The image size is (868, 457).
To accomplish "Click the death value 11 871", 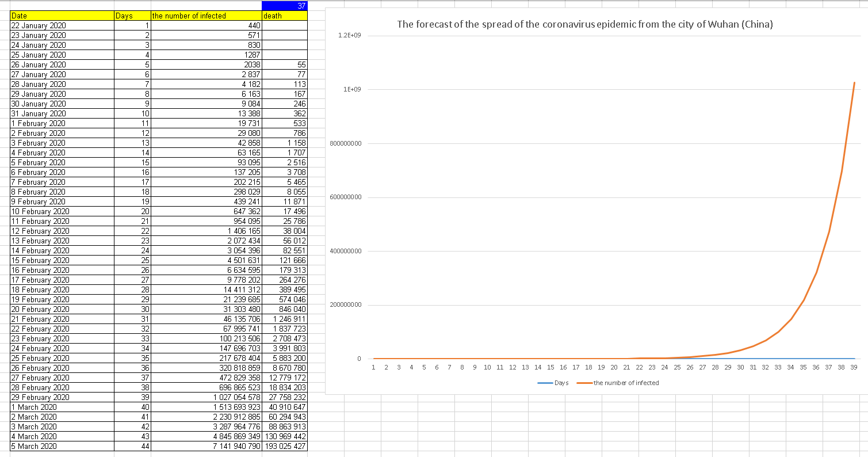I will coord(284,202).
